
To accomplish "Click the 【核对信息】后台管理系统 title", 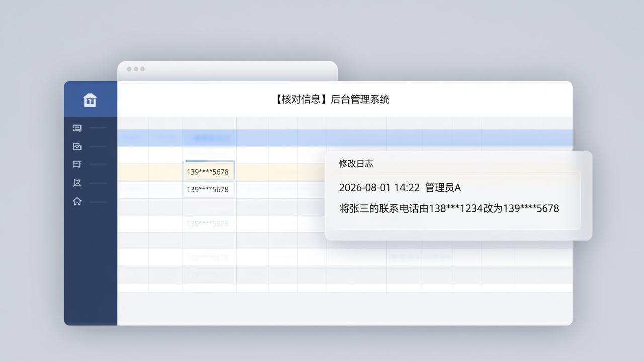I will click(331, 99).
